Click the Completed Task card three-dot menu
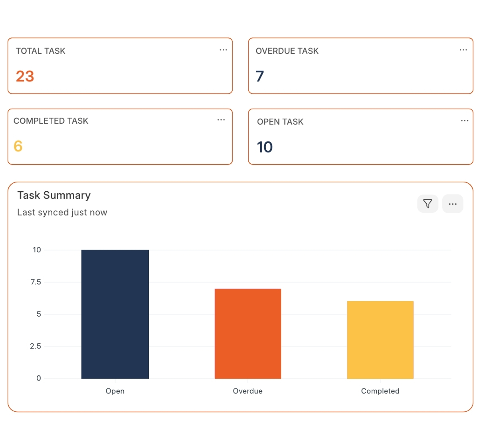The height and width of the screenshot is (448, 479). pos(221,120)
